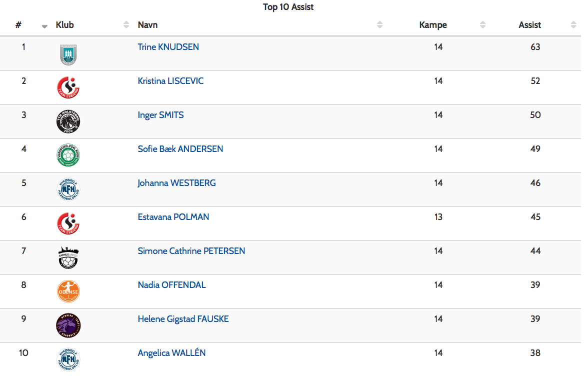Click the orange Odense club logo
588x382 pixels.
coord(68,291)
